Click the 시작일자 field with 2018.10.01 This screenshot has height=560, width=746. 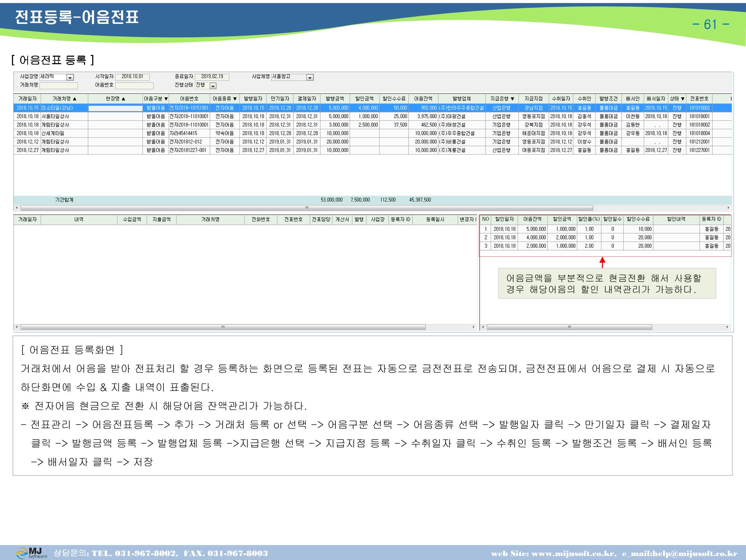[x=132, y=77]
